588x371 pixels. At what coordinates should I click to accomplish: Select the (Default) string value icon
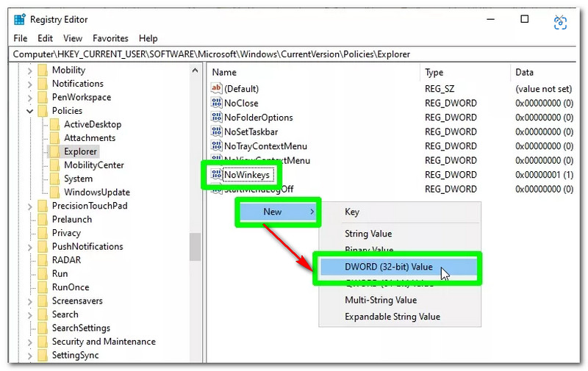[216, 88]
